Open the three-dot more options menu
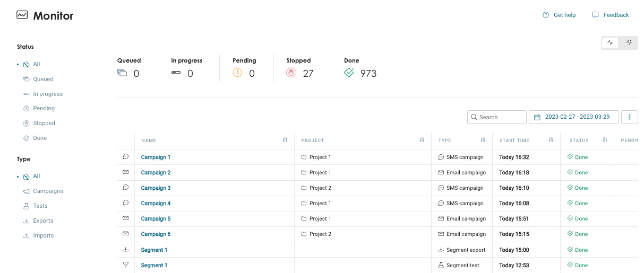 pos(630,117)
